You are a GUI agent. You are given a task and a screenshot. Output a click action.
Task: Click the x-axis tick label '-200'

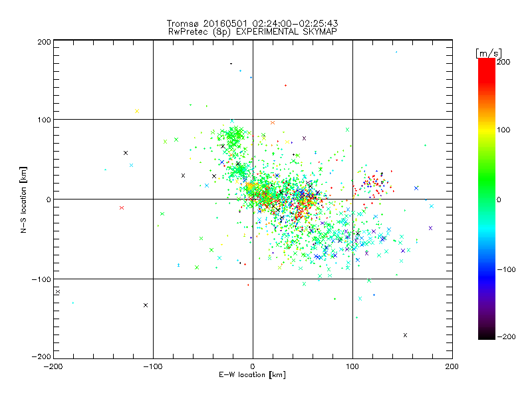53,366
